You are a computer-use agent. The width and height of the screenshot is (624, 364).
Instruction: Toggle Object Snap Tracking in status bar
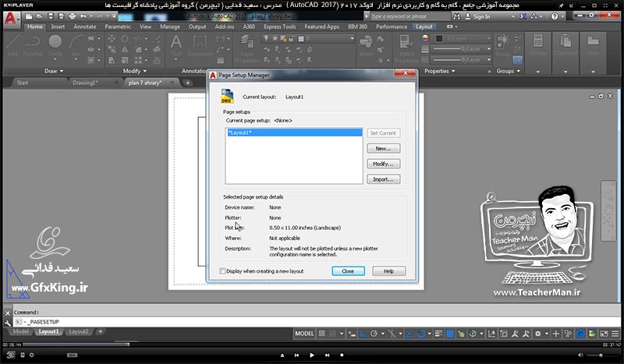409,334
